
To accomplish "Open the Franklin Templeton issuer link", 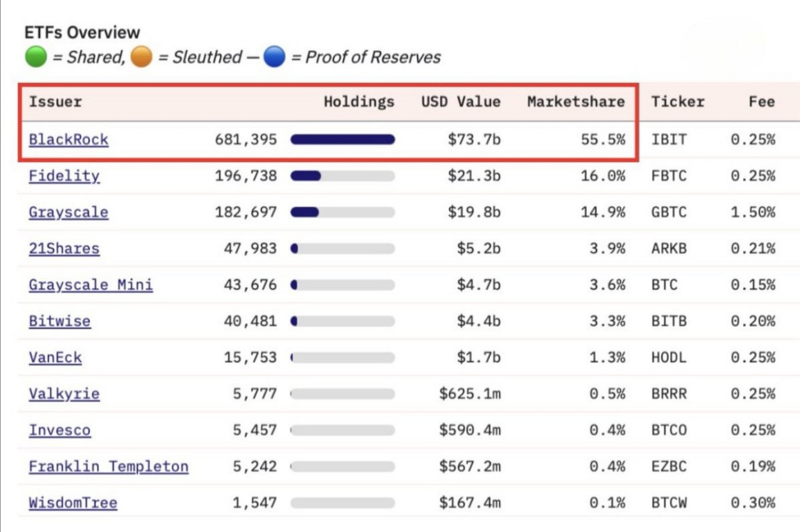I will click(x=109, y=467).
